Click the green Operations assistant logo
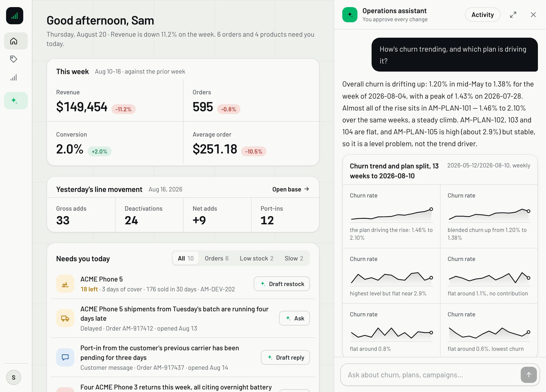Screen dimensions: 546x392 click(x=350, y=15)
